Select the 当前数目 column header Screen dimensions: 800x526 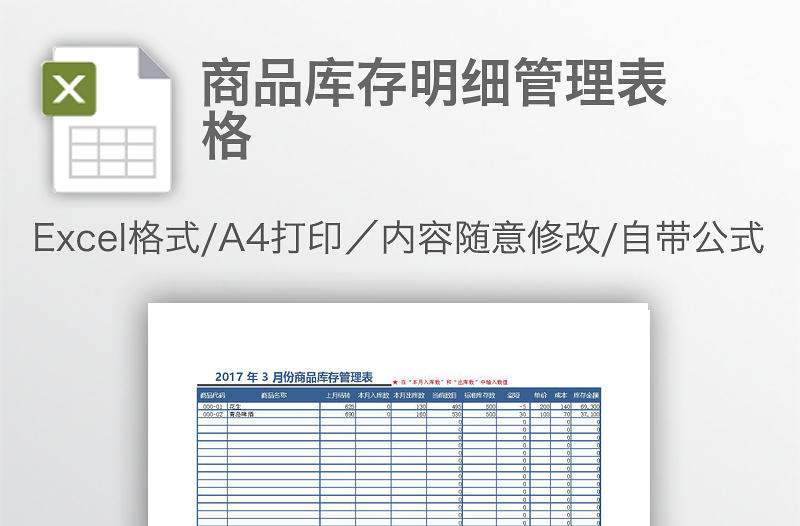coord(444,395)
